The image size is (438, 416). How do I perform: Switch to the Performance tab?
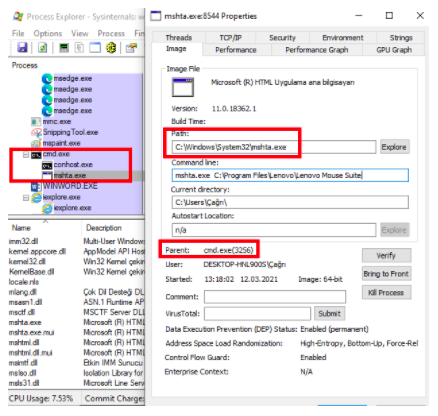click(236, 50)
